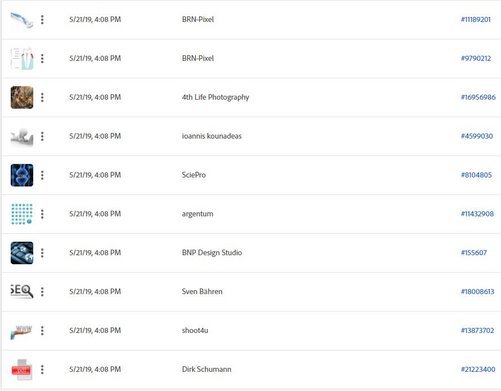Open the kebab menu on the SciePro row
501x391 pixels.
coord(42,175)
